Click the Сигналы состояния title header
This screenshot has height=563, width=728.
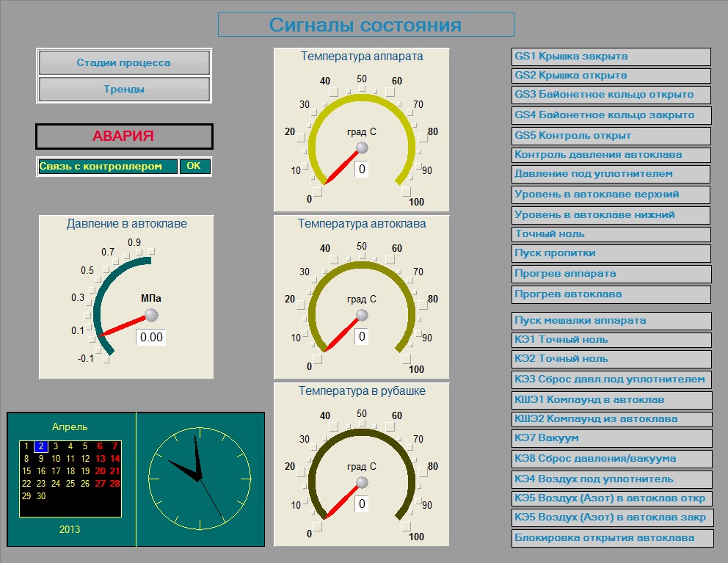click(x=365, y=25)
